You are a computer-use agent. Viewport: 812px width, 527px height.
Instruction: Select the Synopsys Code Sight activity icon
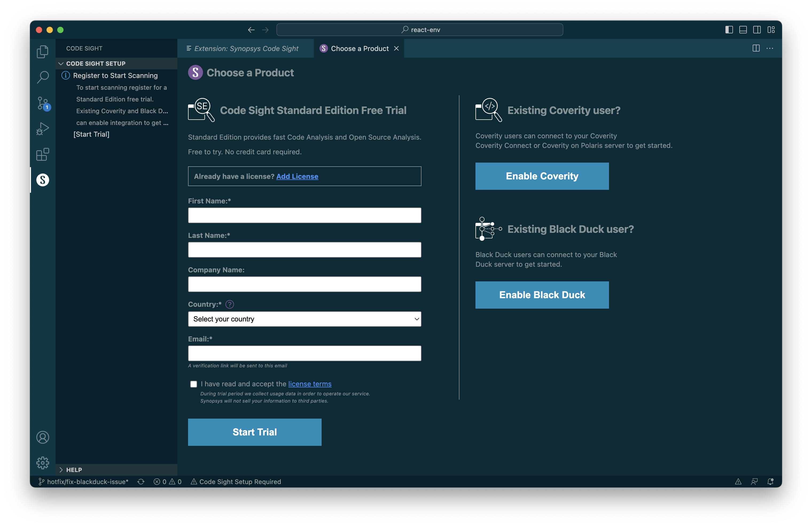click(43, 180)
